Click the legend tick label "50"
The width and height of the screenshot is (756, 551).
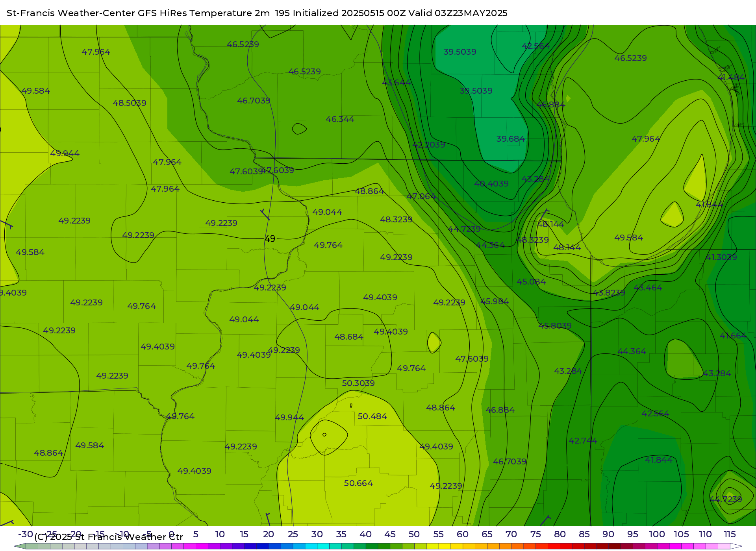tap(414, 534)
